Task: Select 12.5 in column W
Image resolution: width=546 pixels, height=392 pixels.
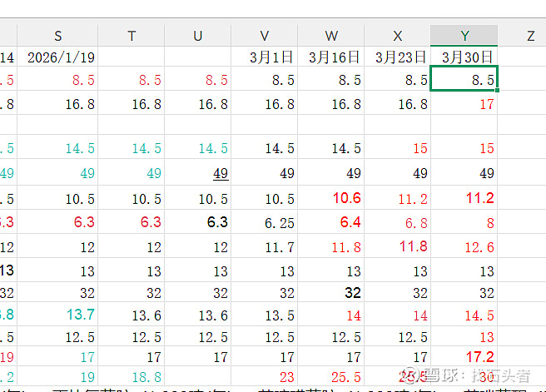Action: tap(330, 336)
